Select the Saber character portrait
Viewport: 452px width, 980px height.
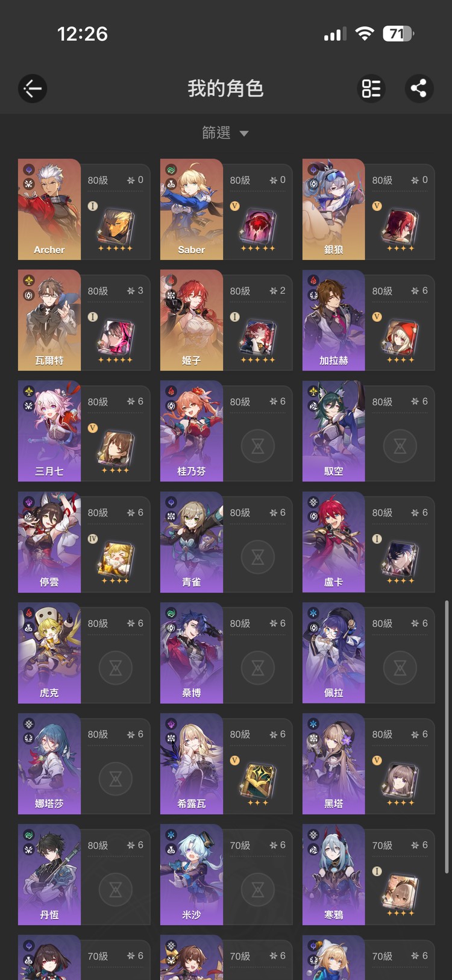coord(192,209)
